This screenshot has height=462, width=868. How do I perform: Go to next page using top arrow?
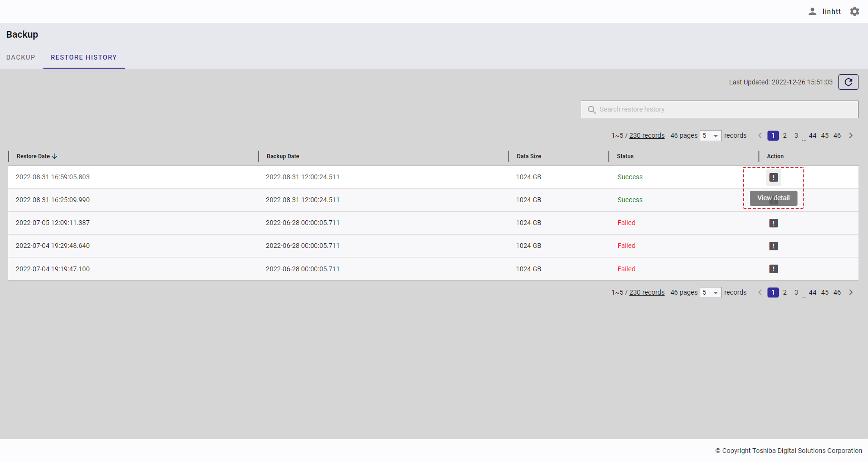pyautogui.click(x=851, y=136)
